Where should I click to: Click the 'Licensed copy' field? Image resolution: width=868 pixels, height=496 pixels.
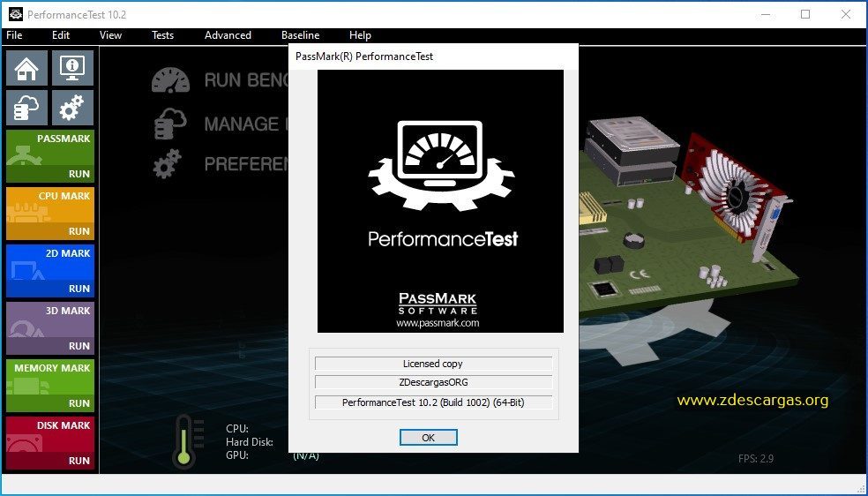click(433, 364)
